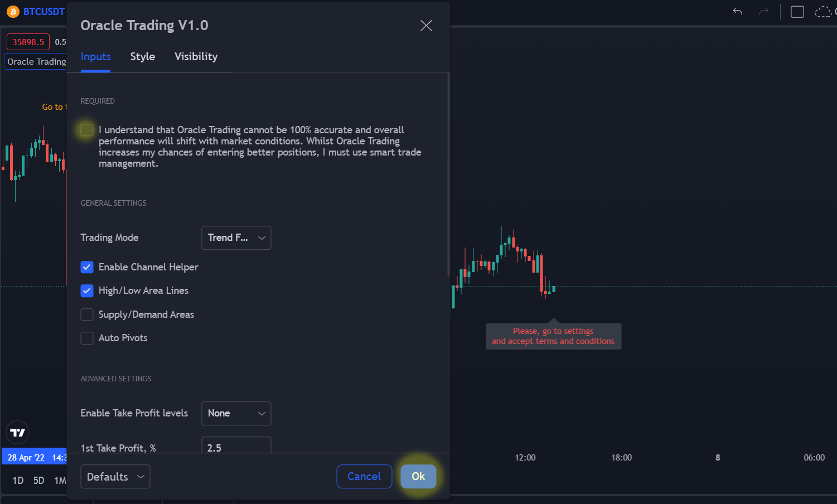Viewport: 837px width, 504px height.
Task: Check the required terms understanding checkbox
Action: 87,130
